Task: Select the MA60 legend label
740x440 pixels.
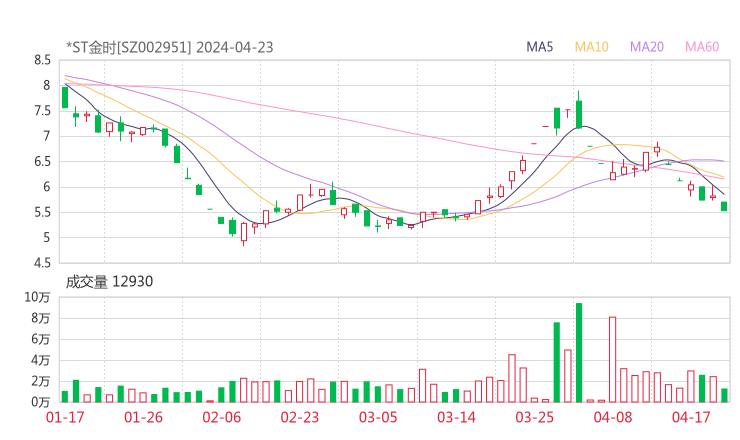Action: coord(702,47)
